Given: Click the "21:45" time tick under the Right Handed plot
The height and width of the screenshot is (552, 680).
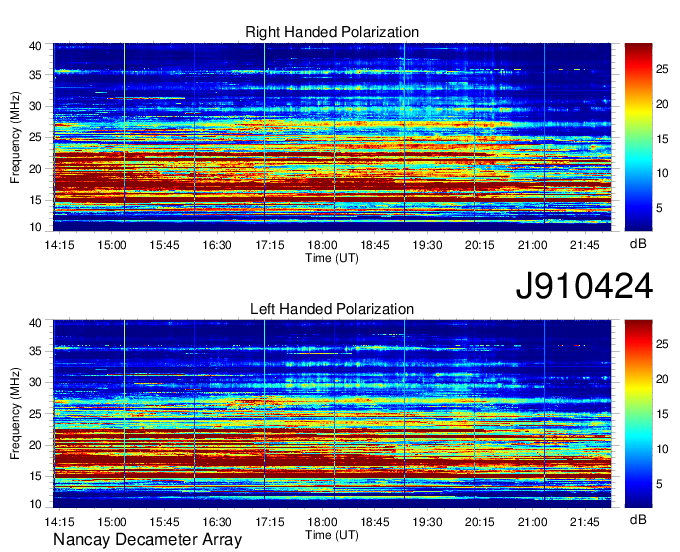Looking at the screenshot, I should (585, 245).
